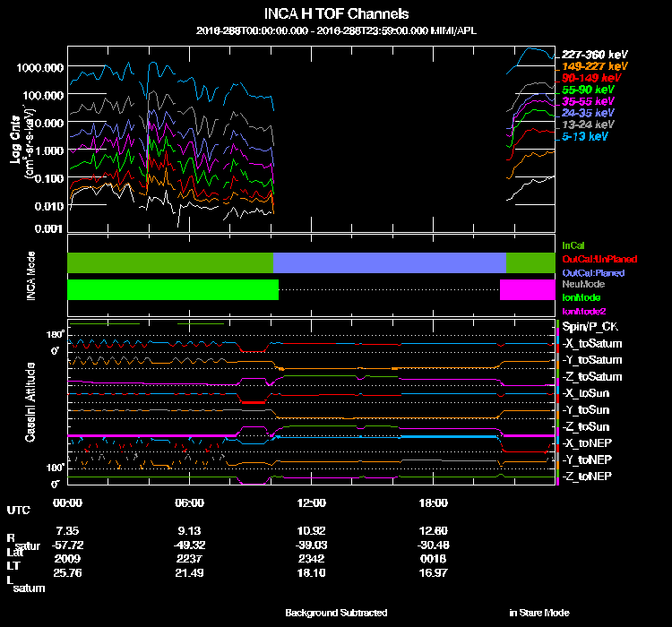Image resolution: width=672 pixels, height=627 pixels.
Task: Click the '18:00' UTC tick label
Action: tap(434, 502)
